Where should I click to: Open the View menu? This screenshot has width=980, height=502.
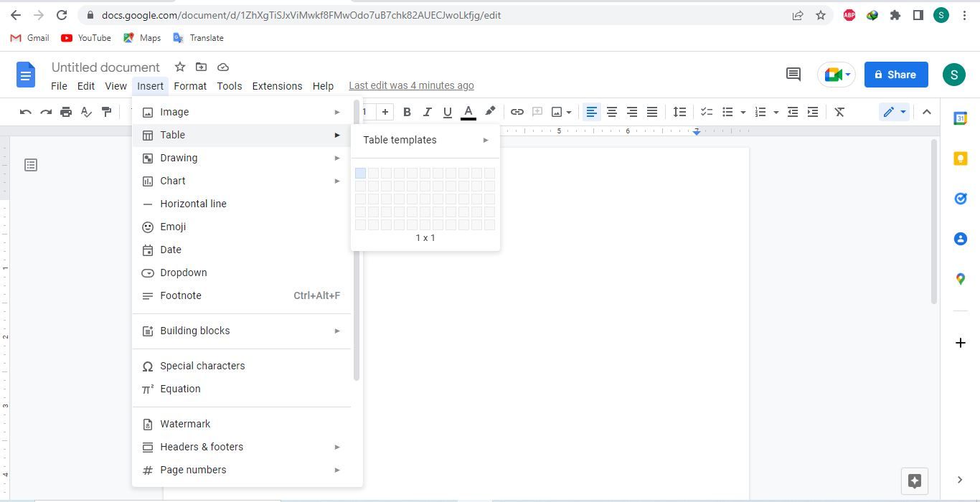(x=116, y=86)
